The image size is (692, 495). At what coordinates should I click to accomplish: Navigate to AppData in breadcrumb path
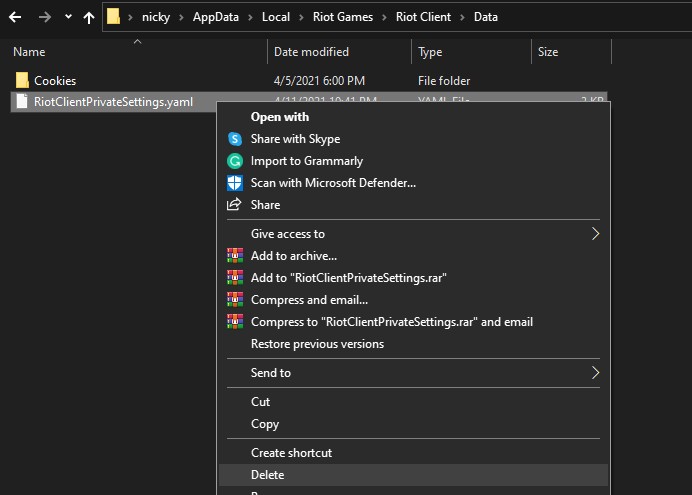(x=216, y=17)
